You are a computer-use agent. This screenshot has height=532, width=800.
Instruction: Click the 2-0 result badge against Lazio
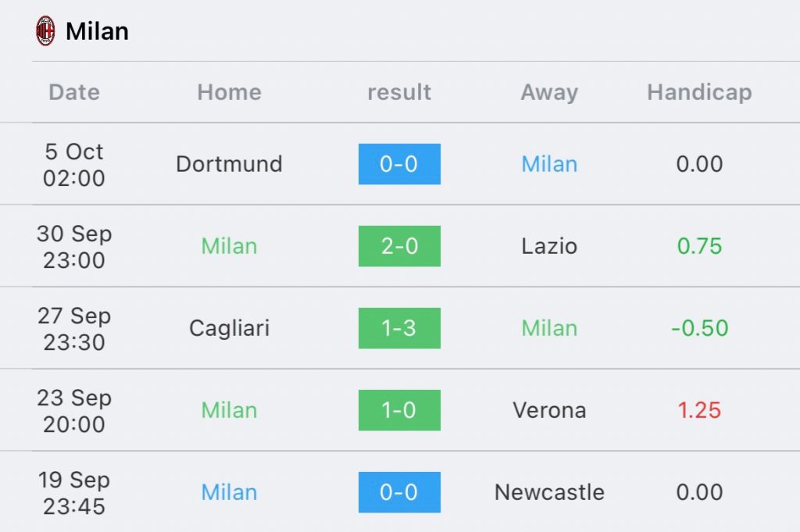(399, 246)
